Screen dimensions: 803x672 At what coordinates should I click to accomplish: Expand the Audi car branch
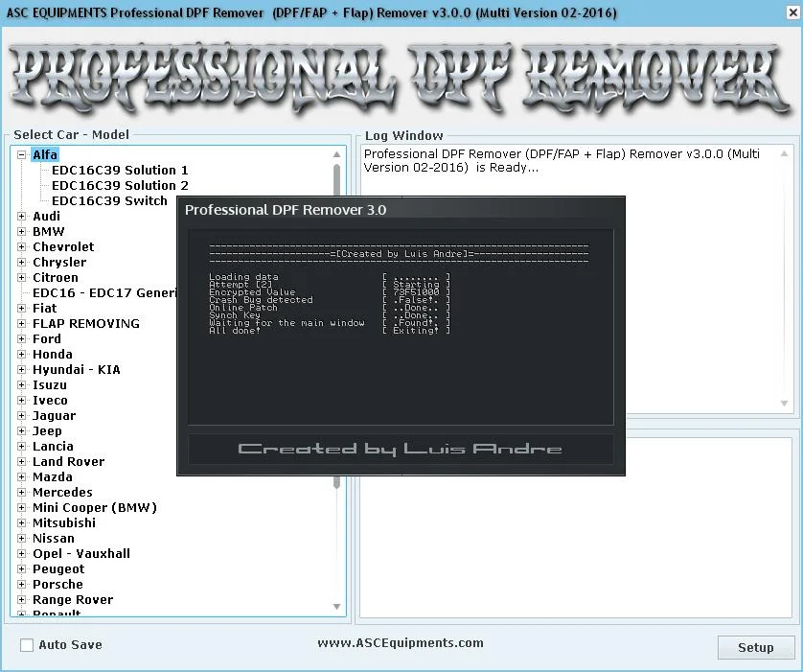pyautogui.click(x=22, y=216)
